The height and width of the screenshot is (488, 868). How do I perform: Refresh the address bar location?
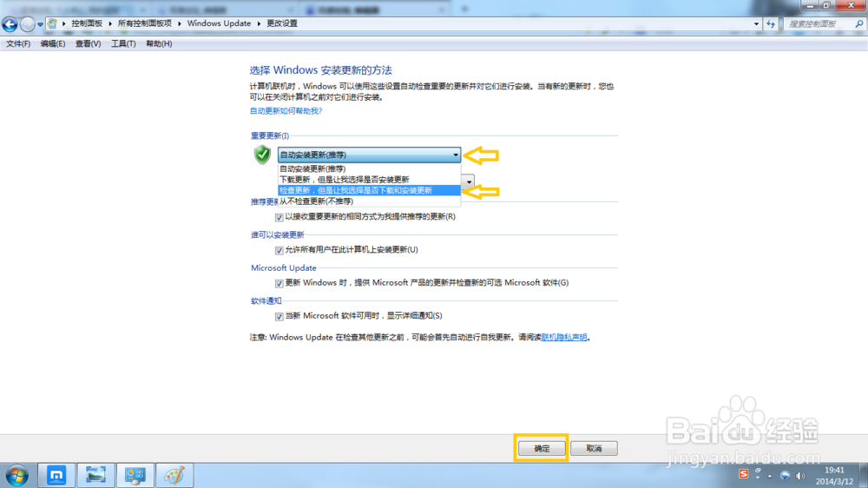click(771, 23)
